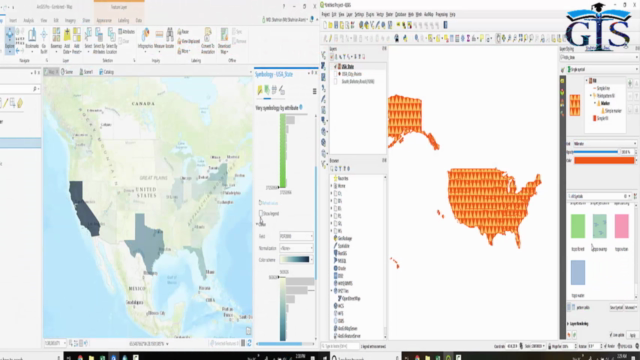Viewport: 640px width, 360px height.
Task: Switch to the Scene view tab
Action: coord(67,72)
